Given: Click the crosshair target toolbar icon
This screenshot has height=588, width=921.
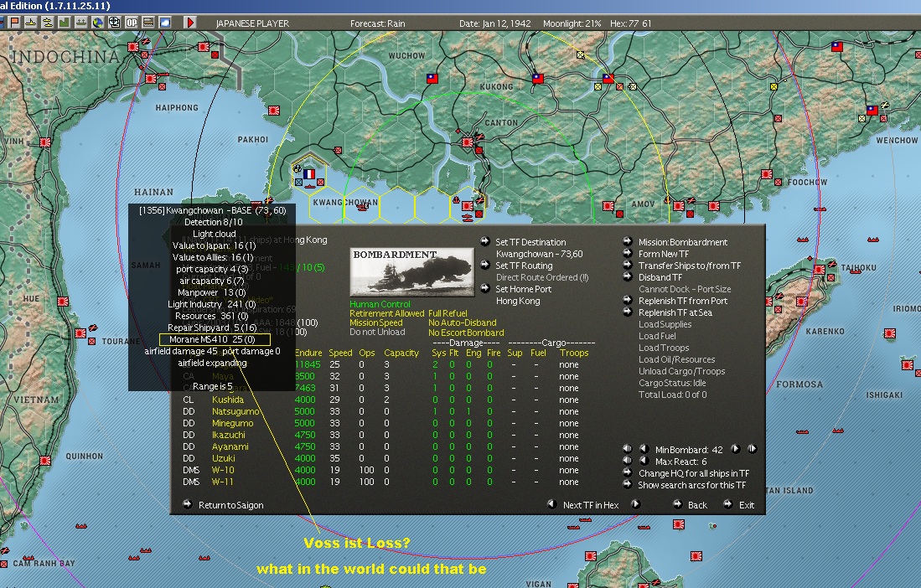Looking at the screenshot, I should (115, 23).
